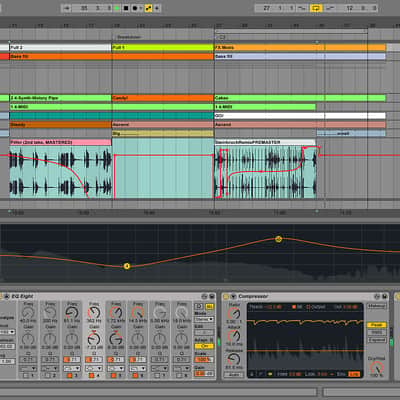Click the EQ Scale value field
Viewport: 400px width, 400px height.
click(204, 360)
